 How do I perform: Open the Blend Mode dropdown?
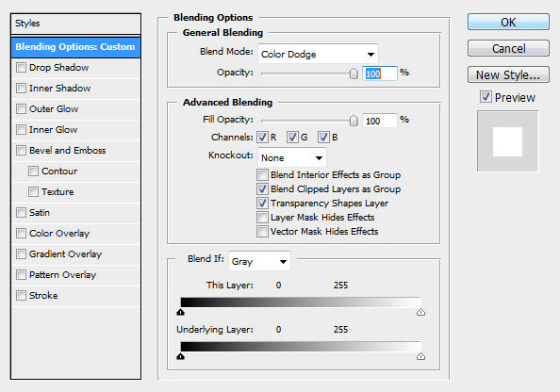(x=318, y=55)
